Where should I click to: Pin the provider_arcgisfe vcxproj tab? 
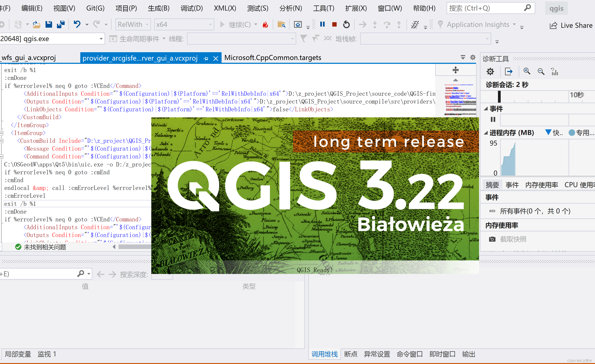click(206, 58)
